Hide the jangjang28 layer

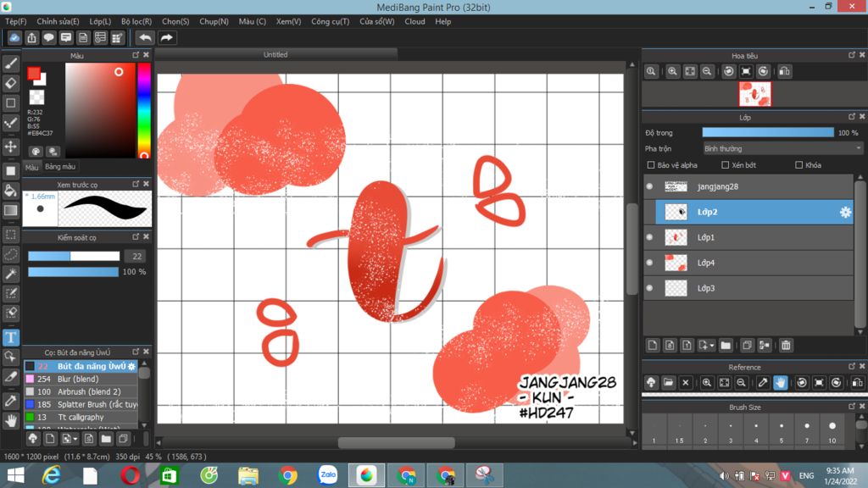pos(650,186)
